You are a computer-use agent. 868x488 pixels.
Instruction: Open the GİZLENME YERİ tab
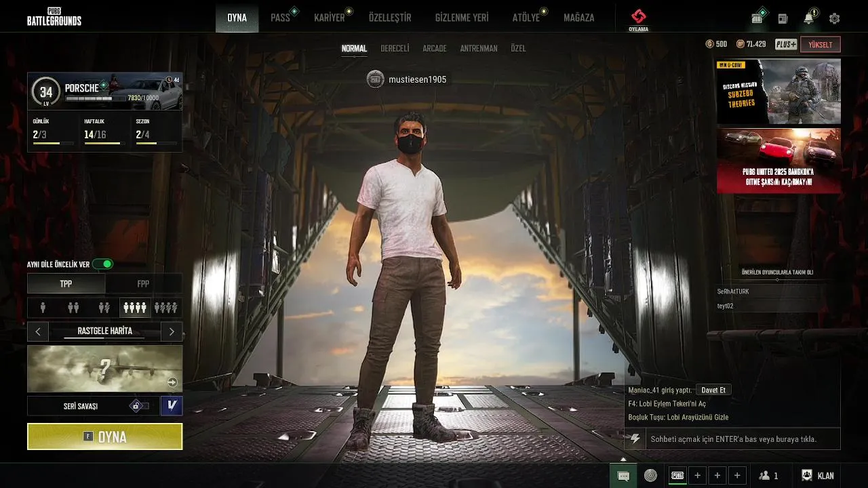coord(462,18)
